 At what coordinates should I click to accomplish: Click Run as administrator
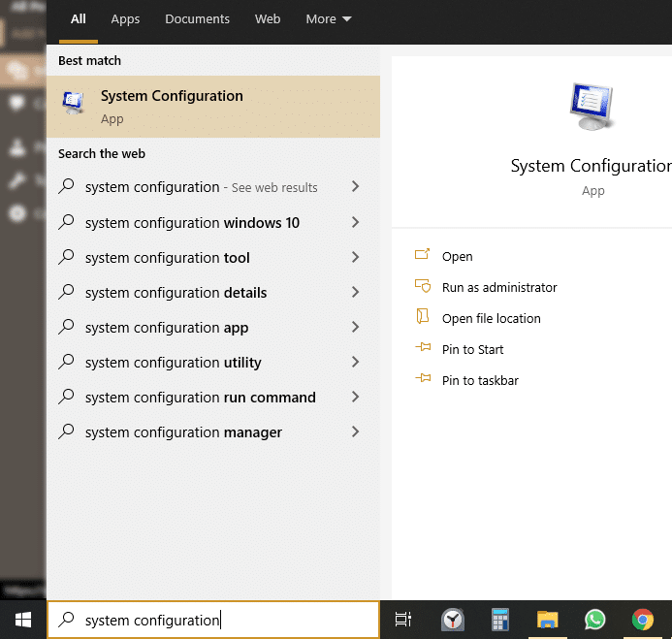pyautogui.click(x=499, y=287)
